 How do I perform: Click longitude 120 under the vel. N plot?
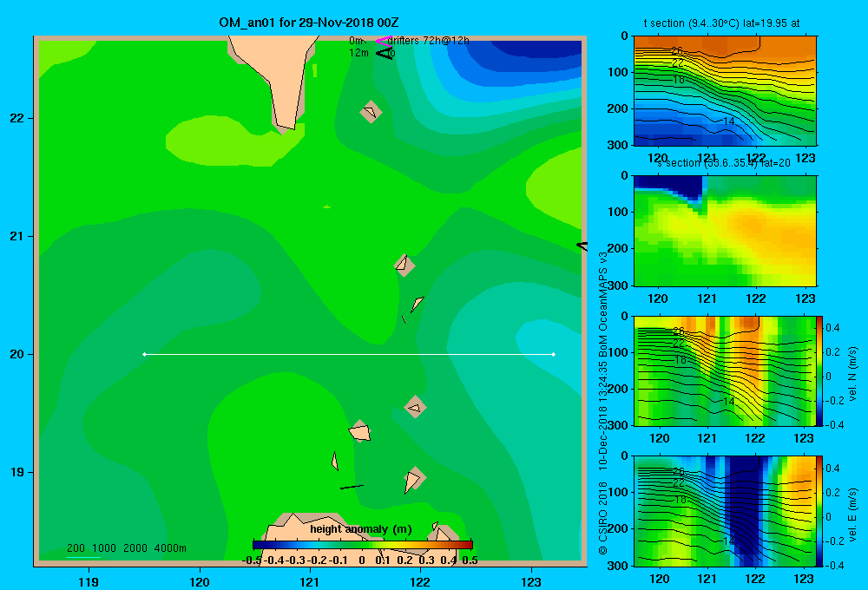pos(659,438)
